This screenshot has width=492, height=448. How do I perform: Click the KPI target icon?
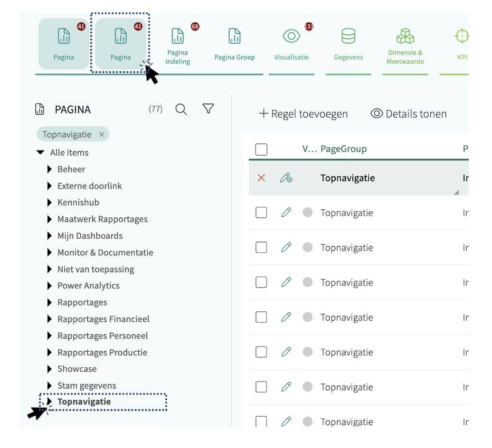point(461,37)
